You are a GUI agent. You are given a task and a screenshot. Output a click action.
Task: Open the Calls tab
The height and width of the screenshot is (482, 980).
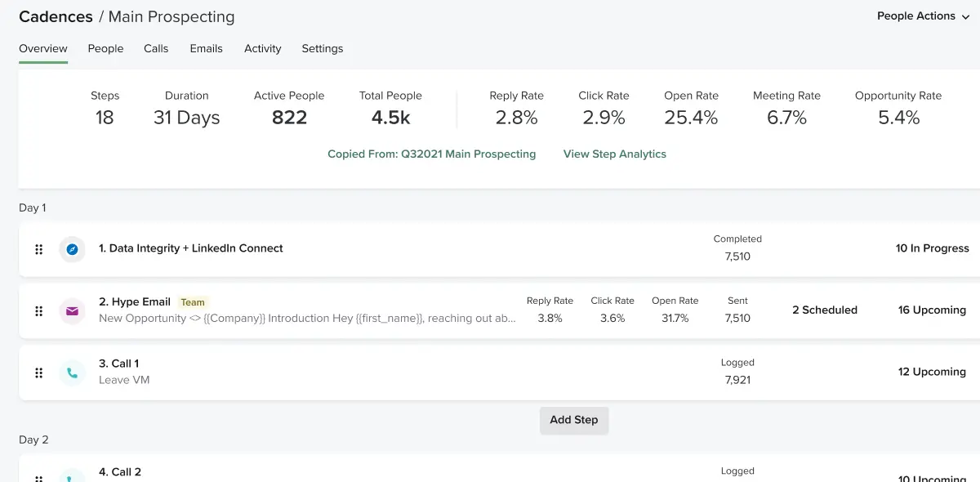coord(156,49)
